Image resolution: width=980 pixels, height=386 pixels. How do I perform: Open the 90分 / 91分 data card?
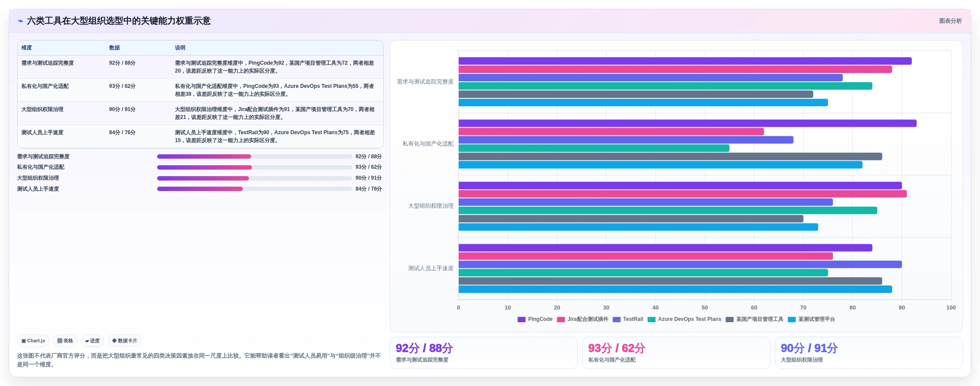(x=869, y=353)
